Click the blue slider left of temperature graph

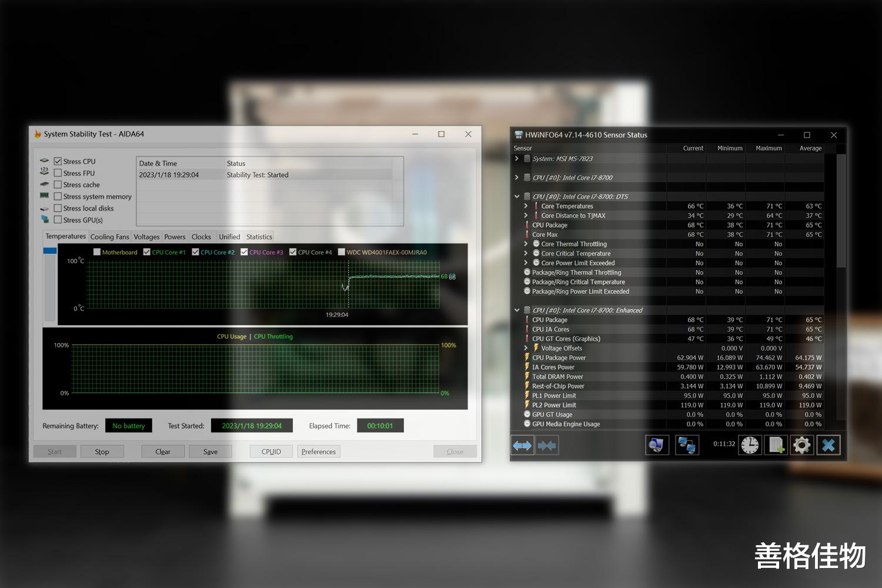point(50,250)
